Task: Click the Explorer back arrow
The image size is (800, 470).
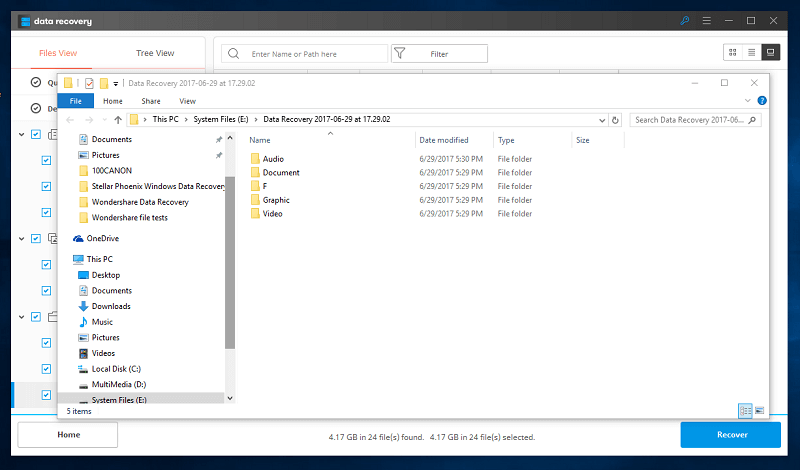Action: pos(70,120)
